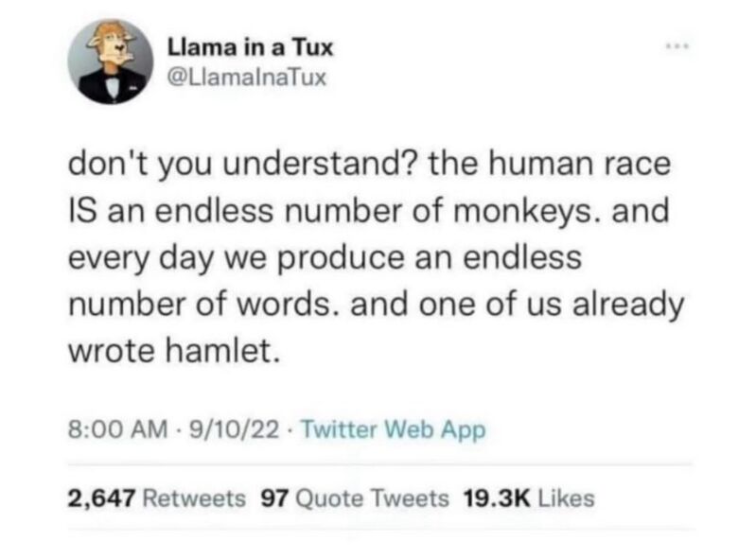
Task: Click the display name Llama in a Tux
Action: (250, 47)
